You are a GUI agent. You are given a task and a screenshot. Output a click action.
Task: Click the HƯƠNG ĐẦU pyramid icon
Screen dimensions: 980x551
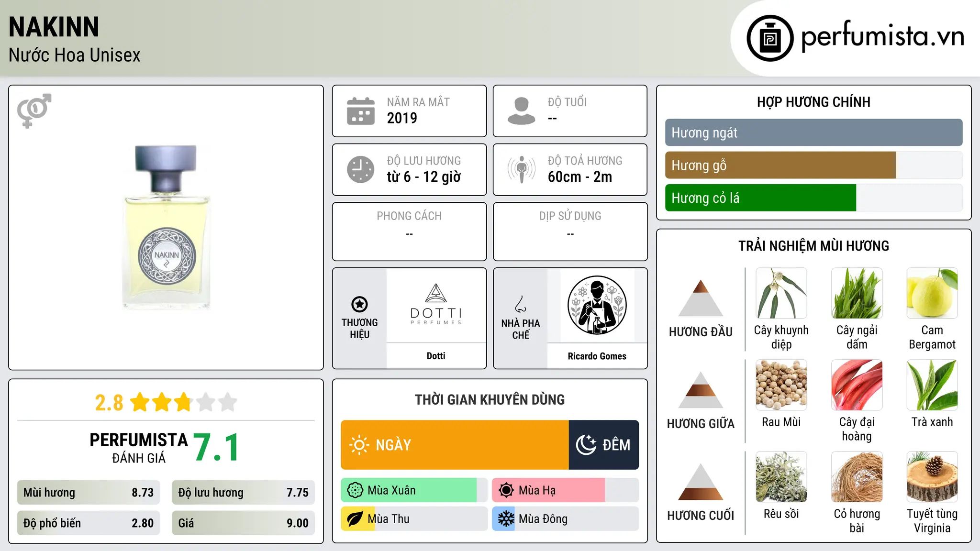[701, 298]
